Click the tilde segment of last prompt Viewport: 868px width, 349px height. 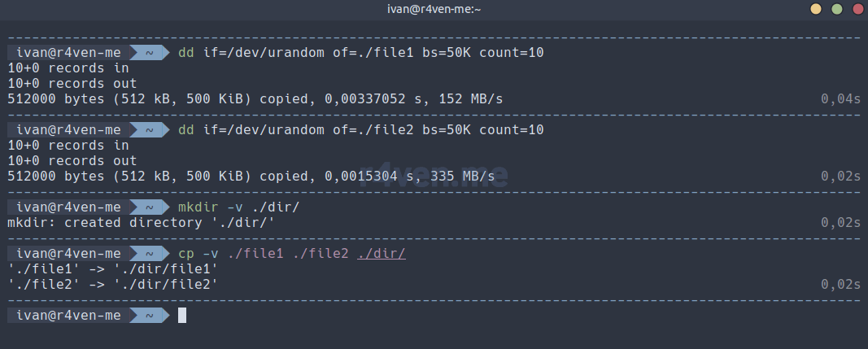(x=150, y=315)
